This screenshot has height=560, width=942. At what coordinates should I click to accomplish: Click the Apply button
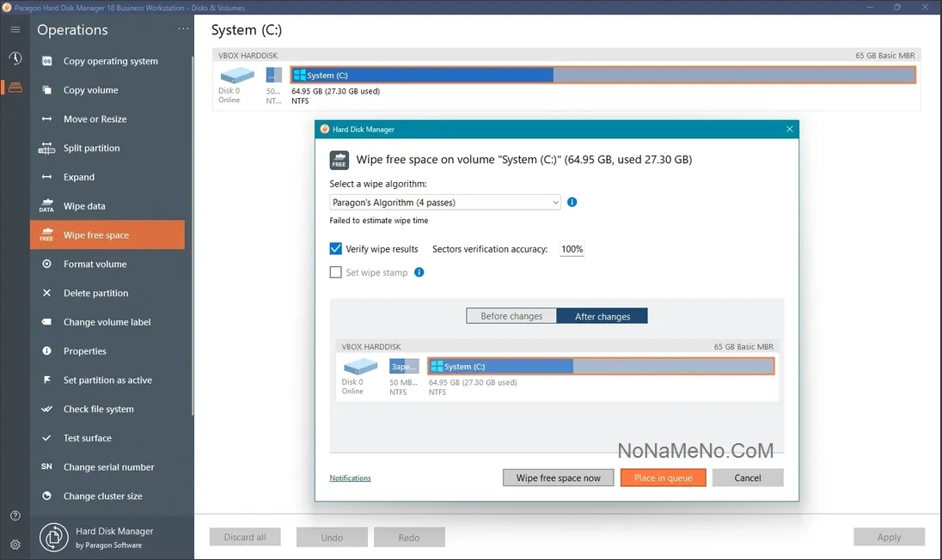(889, 537)
